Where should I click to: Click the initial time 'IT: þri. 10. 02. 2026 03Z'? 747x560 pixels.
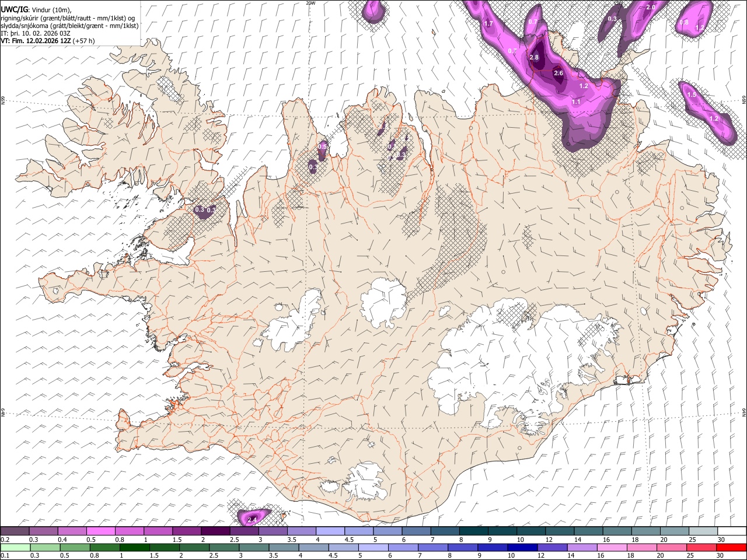click(36, 33)
